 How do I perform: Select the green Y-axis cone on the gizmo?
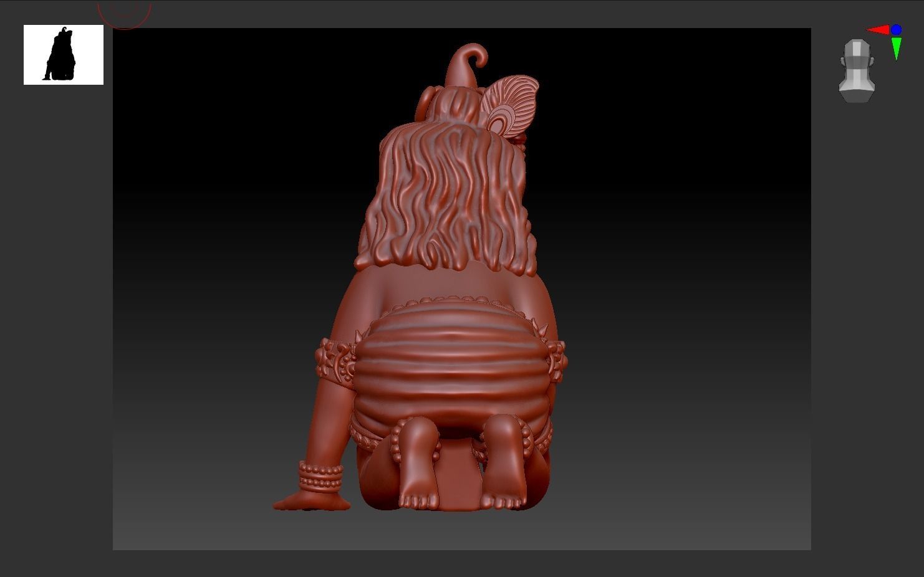896,47
